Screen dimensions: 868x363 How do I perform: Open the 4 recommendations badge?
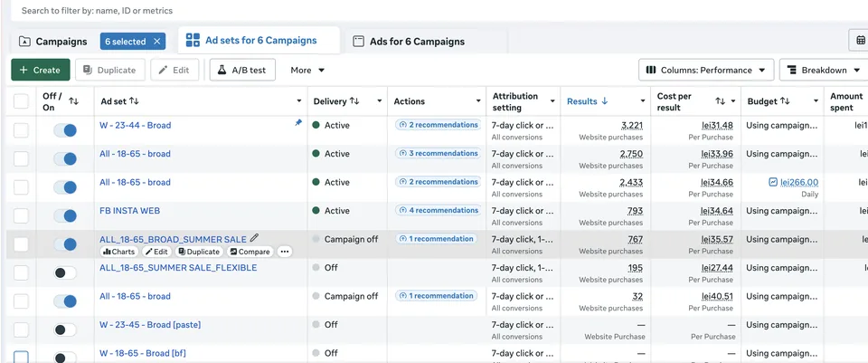[x=438, y=210]
